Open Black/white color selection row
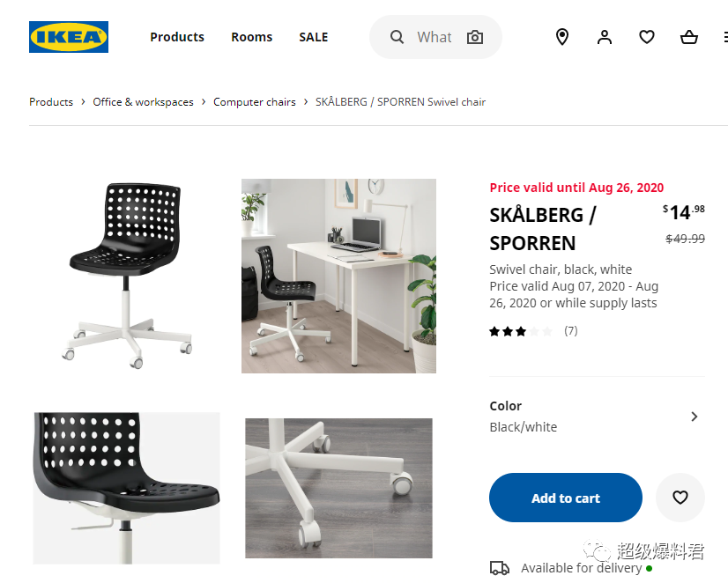The width and height of the screenshot is (728, 583). click(x=597, y=417)
